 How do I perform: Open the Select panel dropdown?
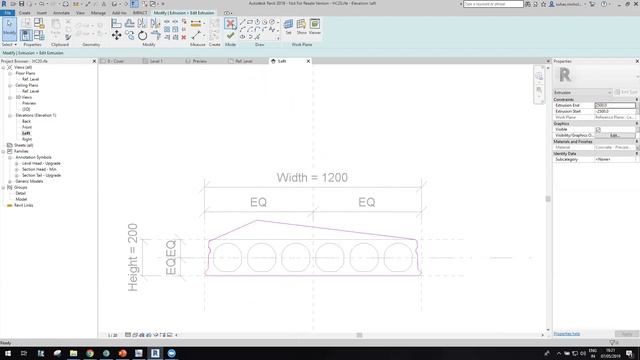9,44
